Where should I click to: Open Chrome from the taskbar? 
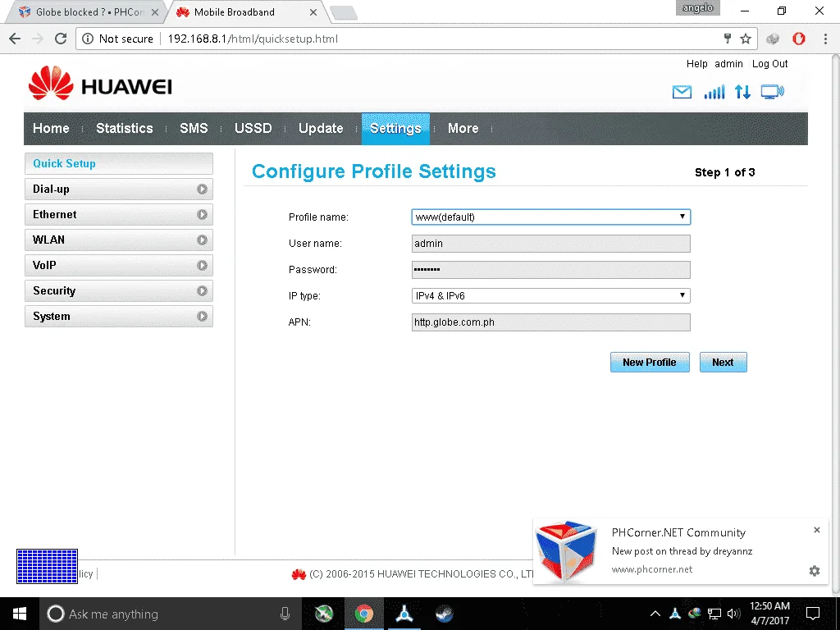click(x=363, y=614)
